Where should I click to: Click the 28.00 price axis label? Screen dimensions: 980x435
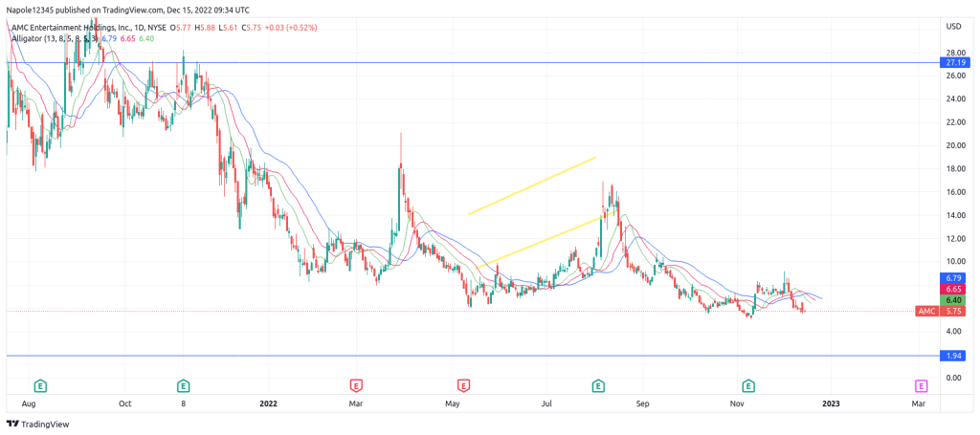point(955,53)
